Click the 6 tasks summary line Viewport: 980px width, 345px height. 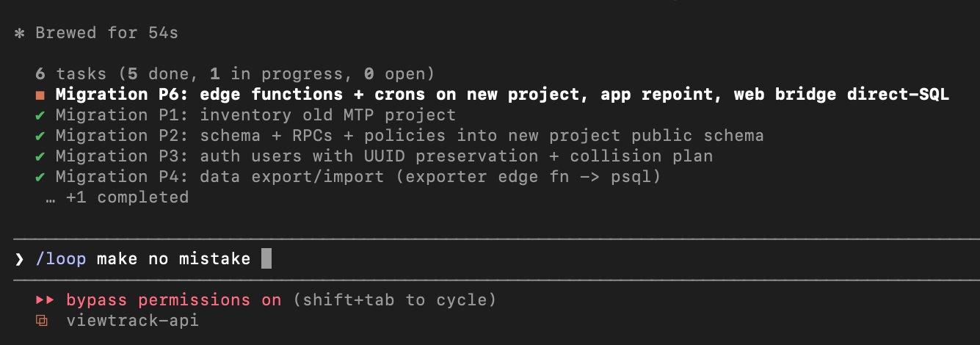pyautogui.click(x=235, y=74)
